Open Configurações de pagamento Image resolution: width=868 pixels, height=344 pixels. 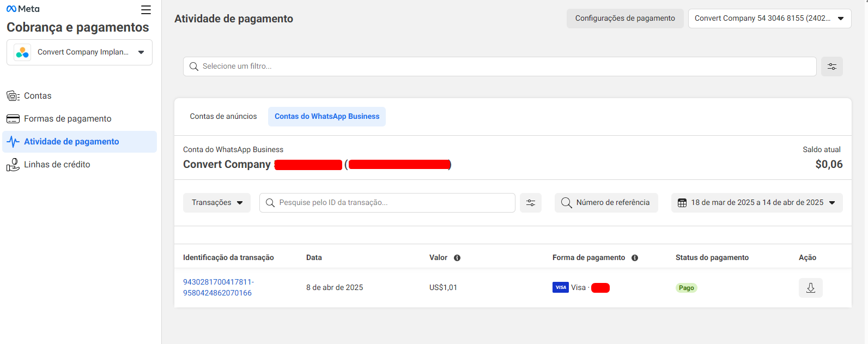[x=625, y=19]
